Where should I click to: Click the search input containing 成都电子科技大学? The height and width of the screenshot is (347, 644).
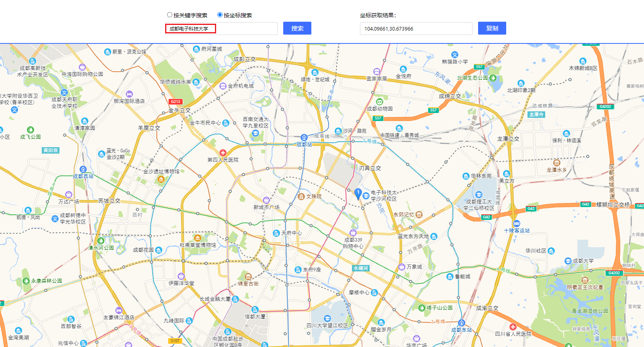pyautogui.click(x=221, y=29)
